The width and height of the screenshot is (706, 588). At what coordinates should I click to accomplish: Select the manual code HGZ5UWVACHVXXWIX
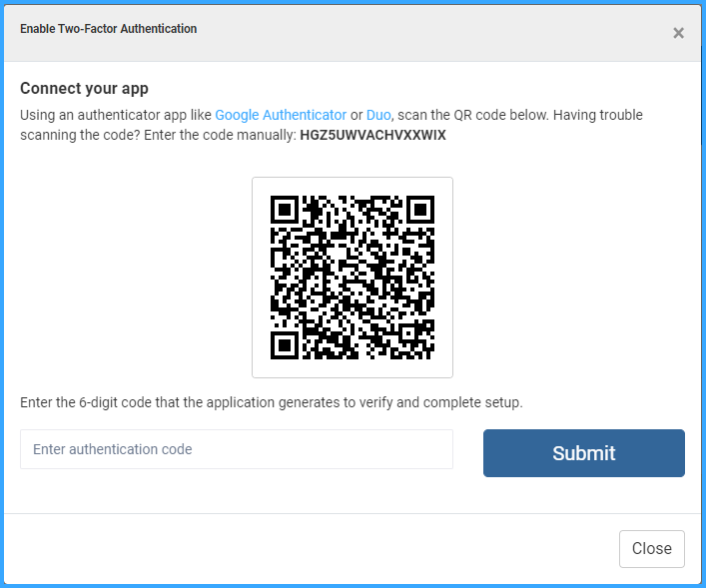coord(372,135)
